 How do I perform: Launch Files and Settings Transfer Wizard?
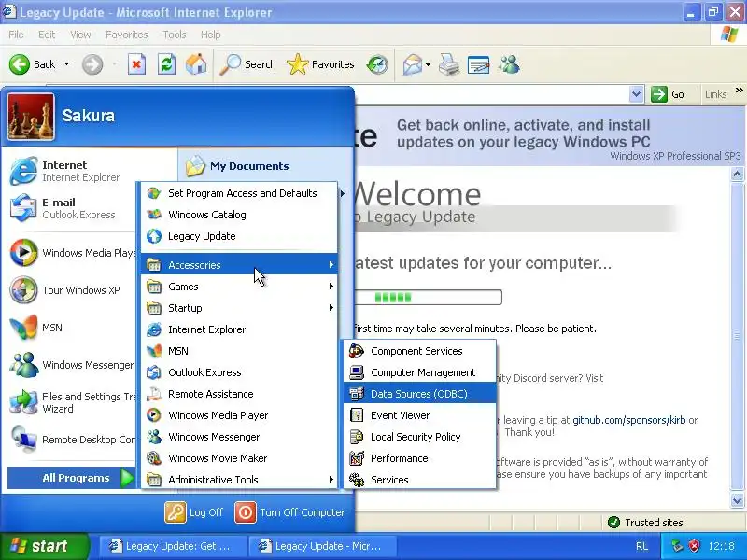click(x=72, y=402)
